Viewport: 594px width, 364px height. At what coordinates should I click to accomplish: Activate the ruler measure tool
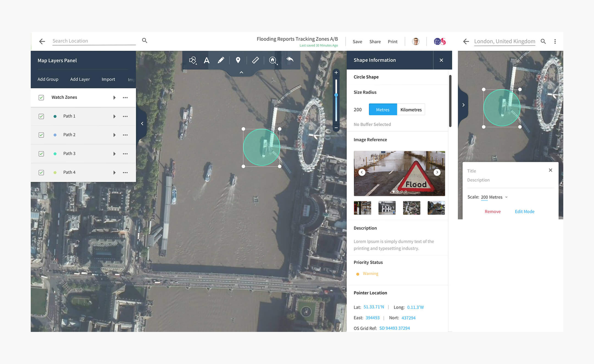pyautogui.click(x=255, y=60)
